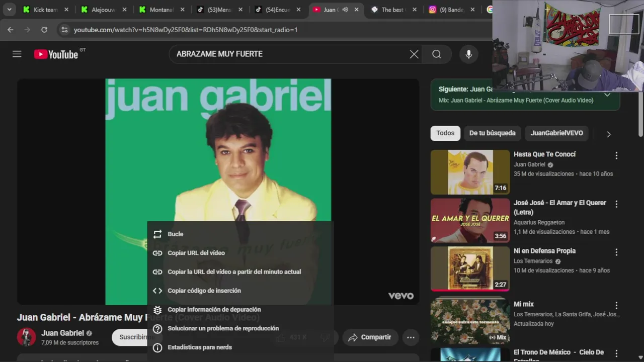Open site information icon in address bar
The image size is (644, 362).
(x=64, y=30)
